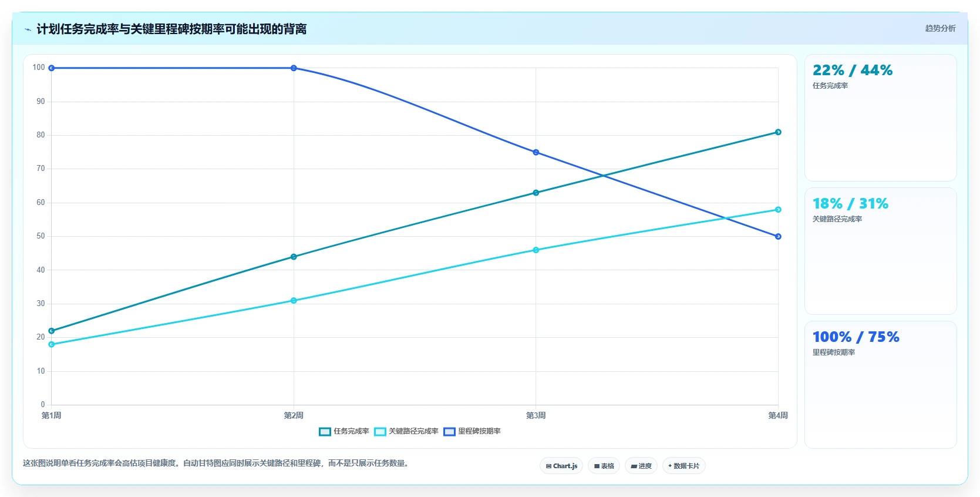980x497 pixels.
Task: Click the 第3周 x-axis label
Action: coord(536,415)
